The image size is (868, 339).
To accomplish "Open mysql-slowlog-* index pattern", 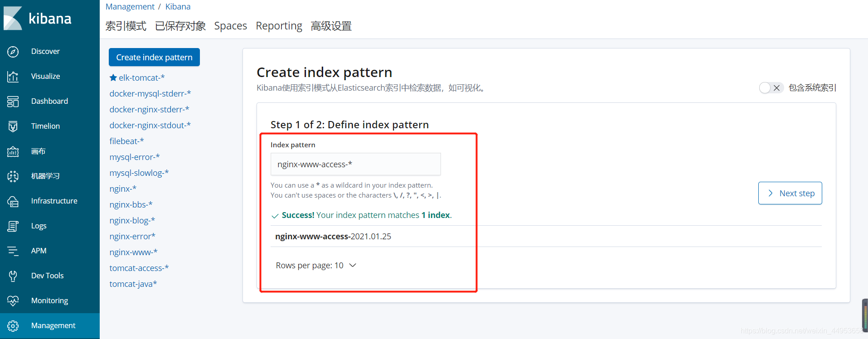I will tap(139, 173).
